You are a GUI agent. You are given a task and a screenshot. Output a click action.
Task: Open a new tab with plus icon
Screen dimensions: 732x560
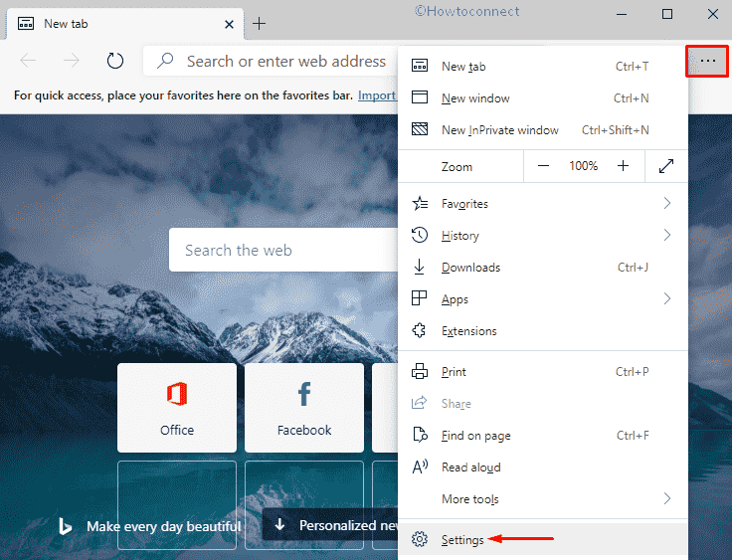click(x=259, y=23)
